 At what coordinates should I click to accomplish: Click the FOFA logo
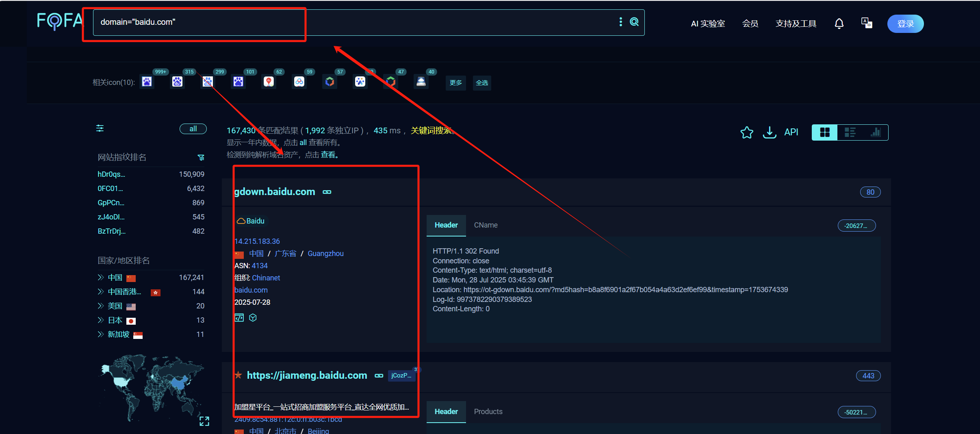coord(60,21)
